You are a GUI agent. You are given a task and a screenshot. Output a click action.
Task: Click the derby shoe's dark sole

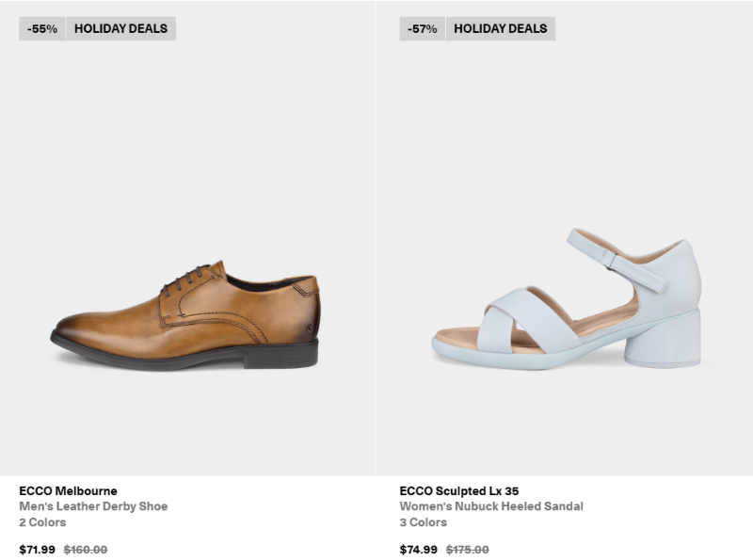[184, 356]
